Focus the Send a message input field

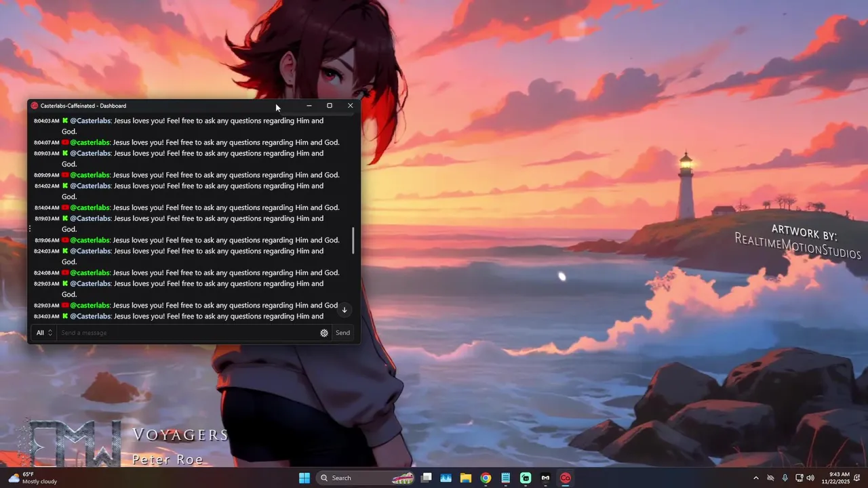(x=188, y=333)
